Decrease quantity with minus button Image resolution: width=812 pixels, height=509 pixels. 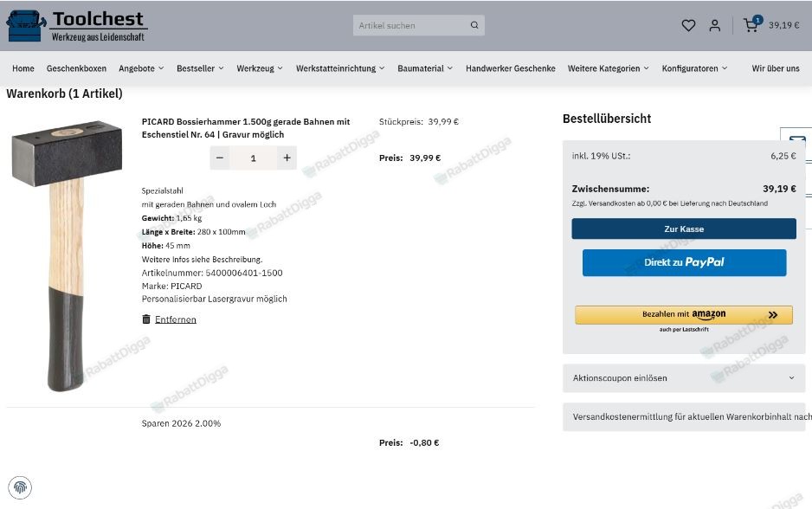pos(220,158)
